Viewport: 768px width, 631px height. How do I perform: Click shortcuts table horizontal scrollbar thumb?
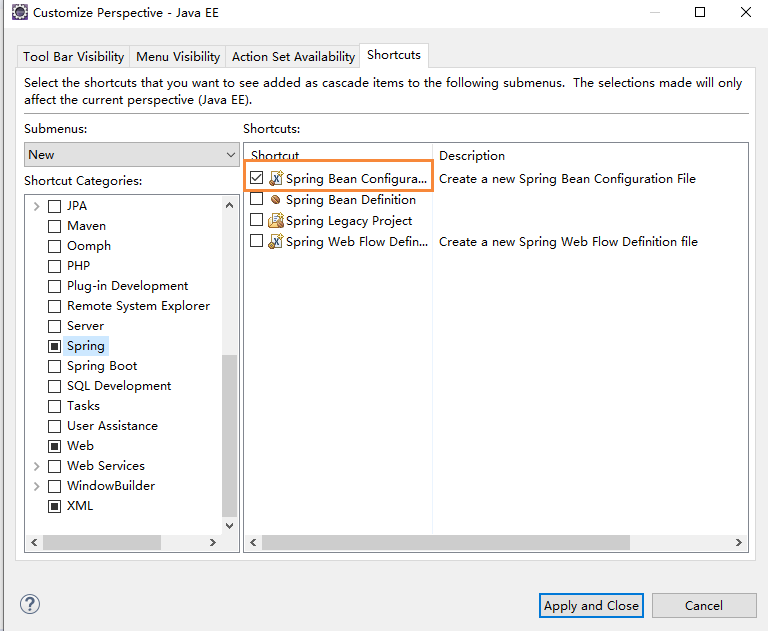(446, 542)
